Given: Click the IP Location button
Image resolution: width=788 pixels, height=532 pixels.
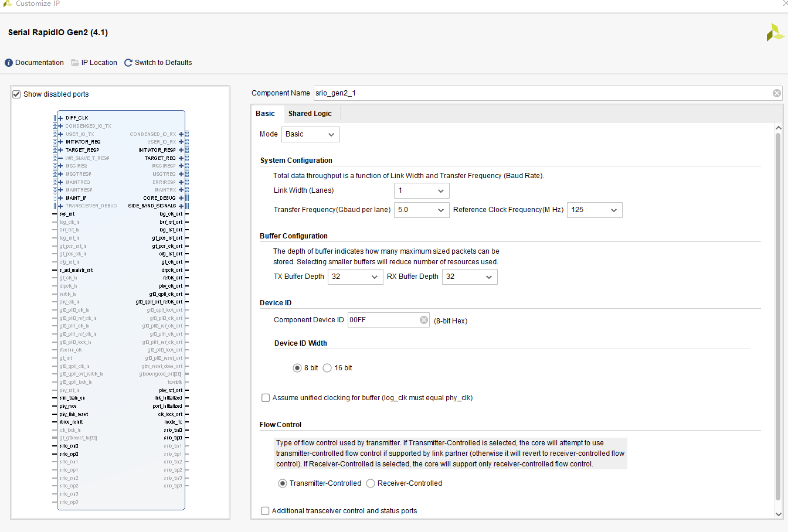Looking at the screenshot, I should tap(94, 63).
